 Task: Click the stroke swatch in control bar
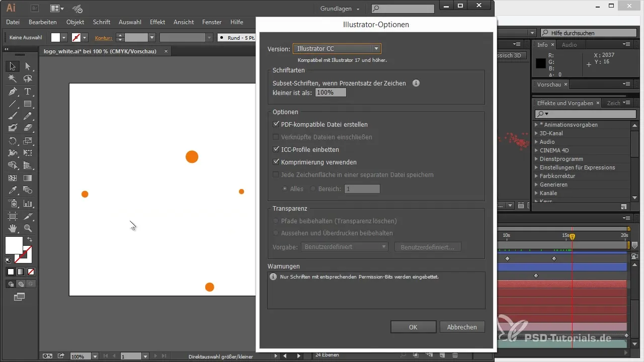tap(76, 38)
